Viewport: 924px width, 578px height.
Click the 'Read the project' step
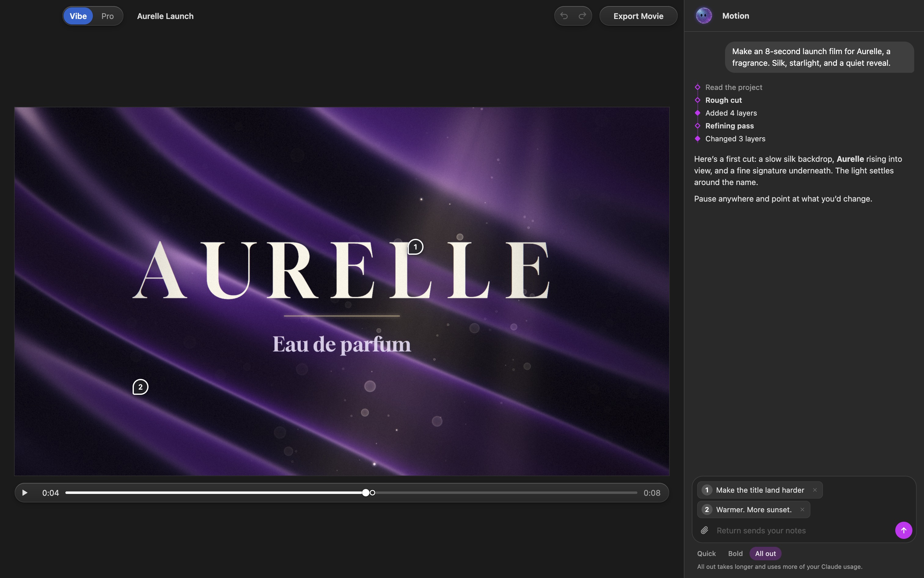coord(733,87)
